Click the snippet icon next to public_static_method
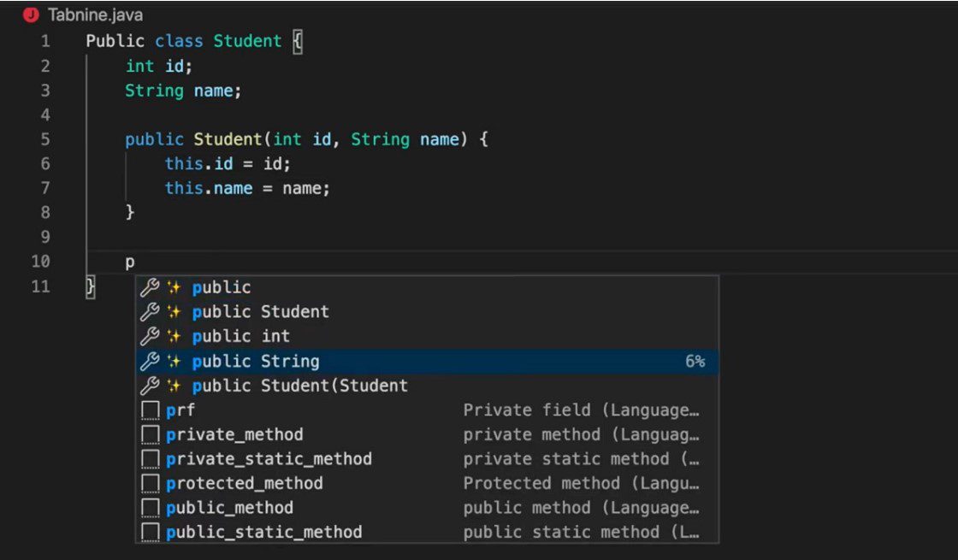 pyautogui.click(x=150, y=532)
